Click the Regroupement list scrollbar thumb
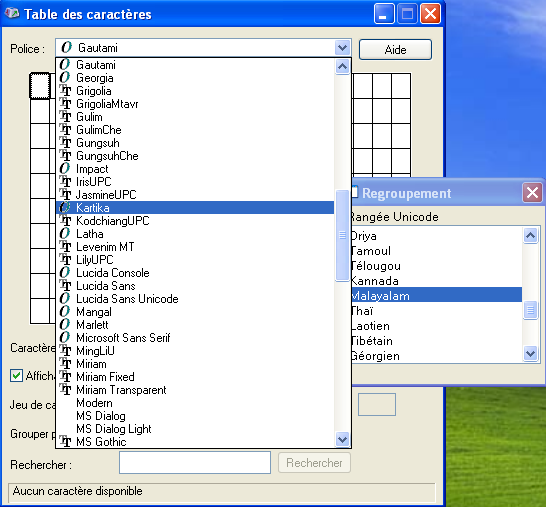 530,310
